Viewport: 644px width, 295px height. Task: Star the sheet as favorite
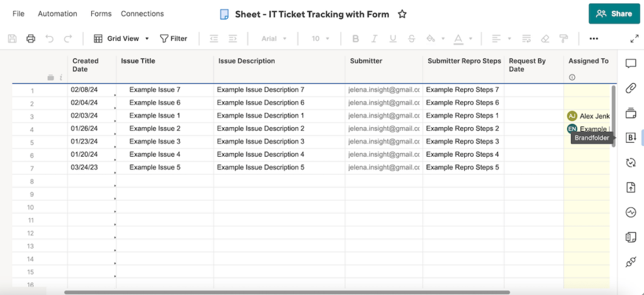click(x=402, y=14)
